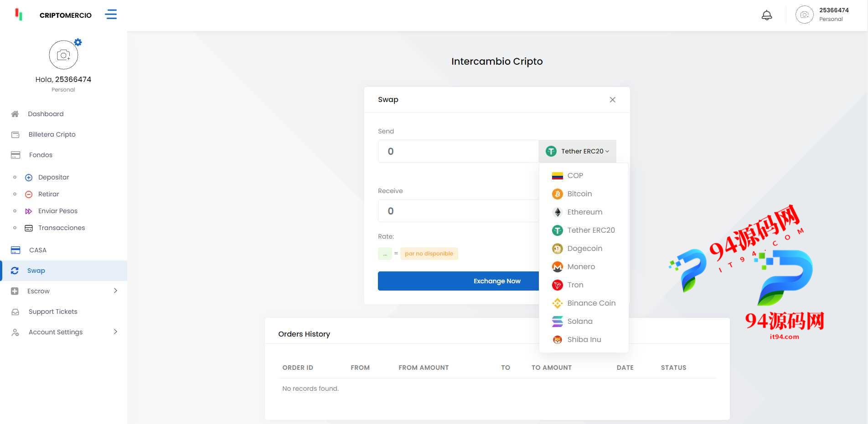Click the FROM AMOUNT column header
Image resolution: width=868 pixels, height=424 pixels.
(x=424, y=368)
